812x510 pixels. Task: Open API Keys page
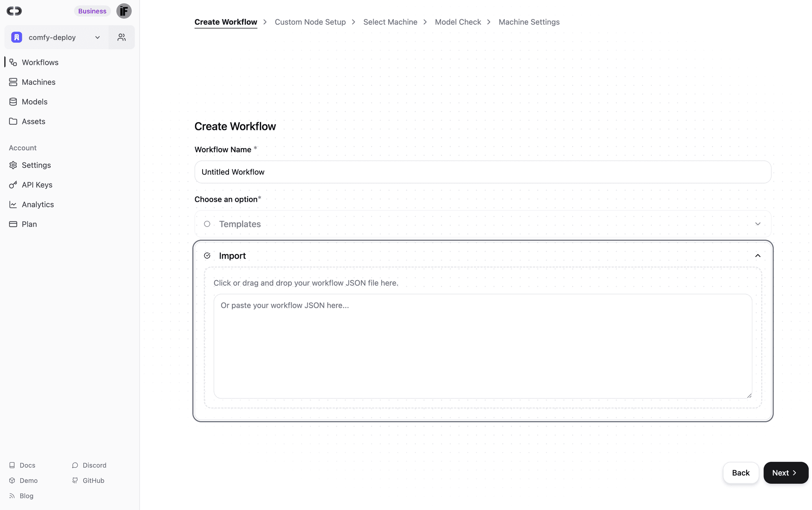coord(37,185)
